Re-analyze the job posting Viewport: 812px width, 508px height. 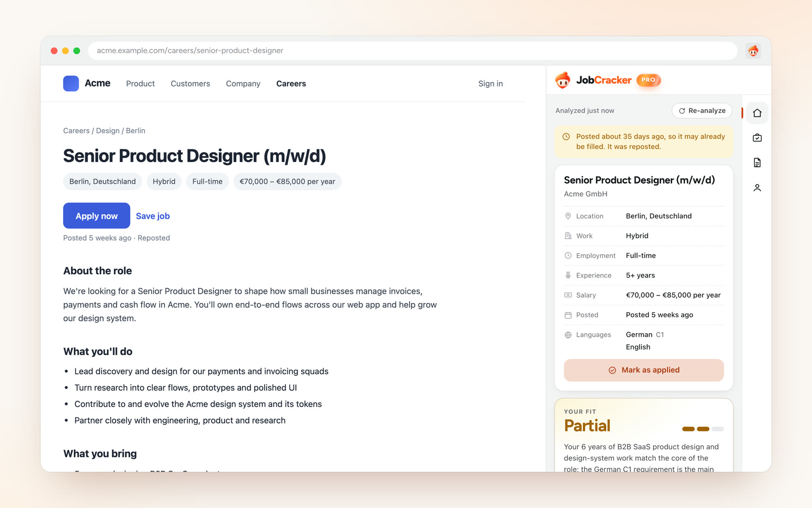pyautogui.click(x=702, y=111)
